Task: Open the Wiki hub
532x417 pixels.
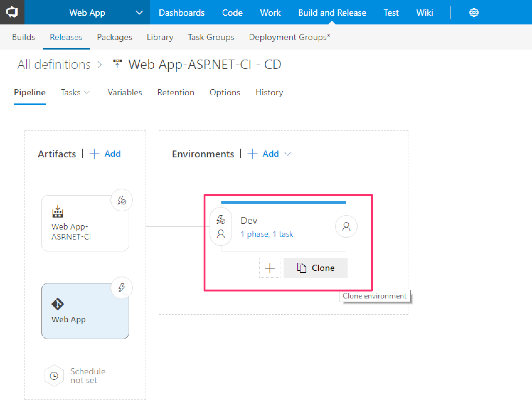Action: coord(425,13)
